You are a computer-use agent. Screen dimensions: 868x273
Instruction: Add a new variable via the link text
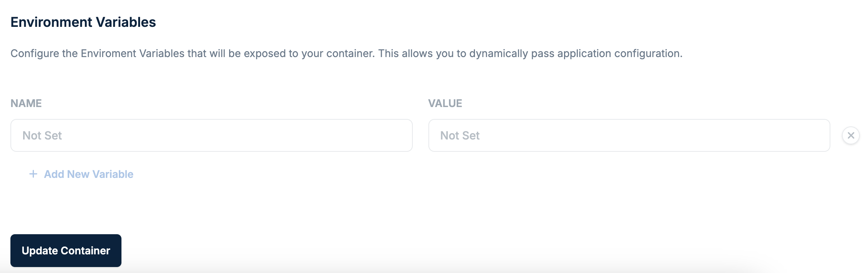[x=89, y=174]
